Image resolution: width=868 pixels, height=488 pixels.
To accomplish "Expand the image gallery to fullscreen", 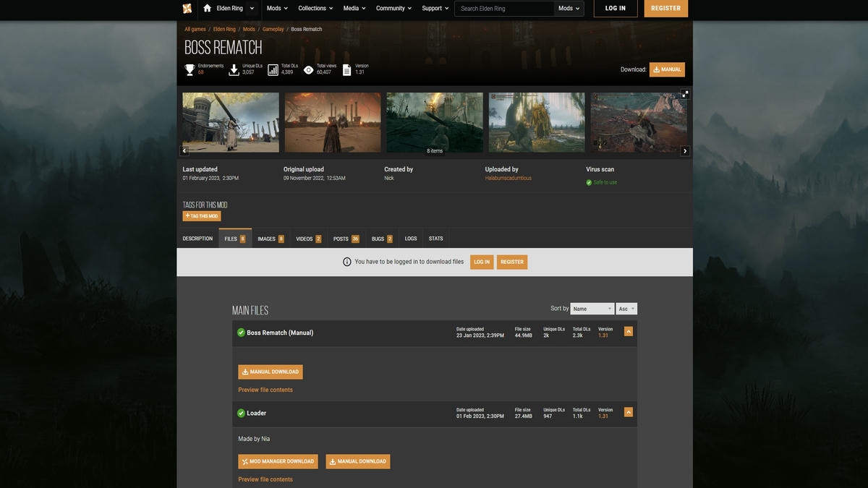I will tap(685, 94).
